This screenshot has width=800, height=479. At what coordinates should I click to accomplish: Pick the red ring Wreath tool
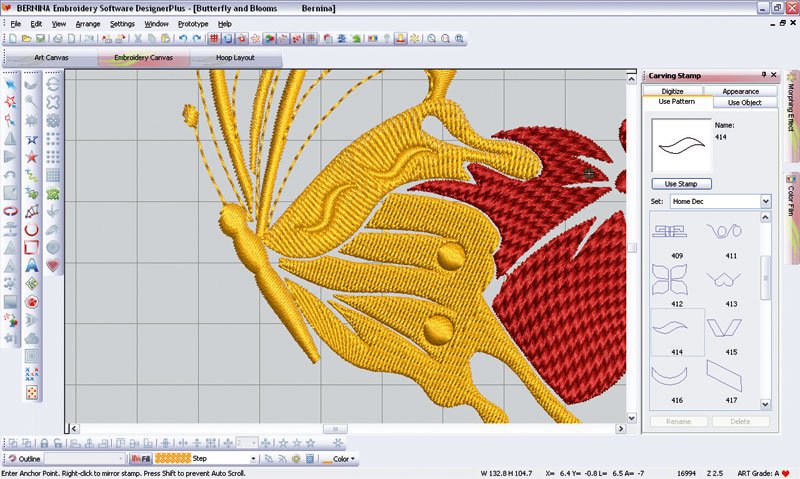tap(10, 210)
